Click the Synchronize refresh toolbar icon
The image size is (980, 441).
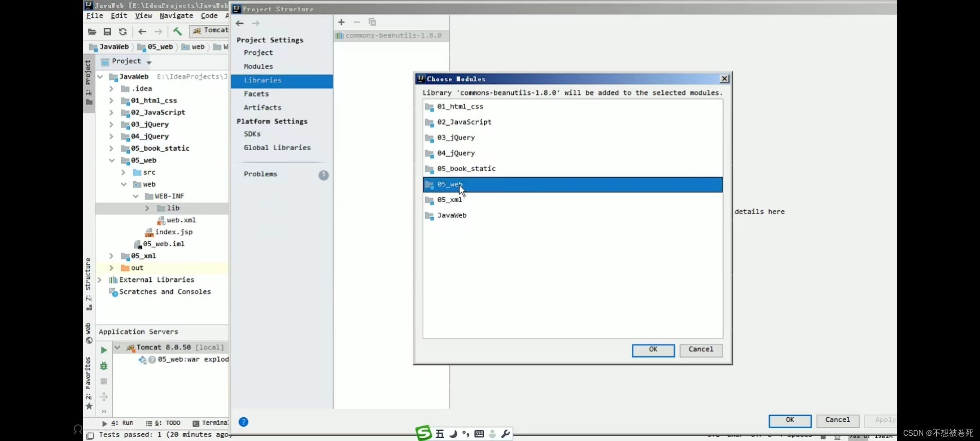pyautogui.click(x=123, y=31)
